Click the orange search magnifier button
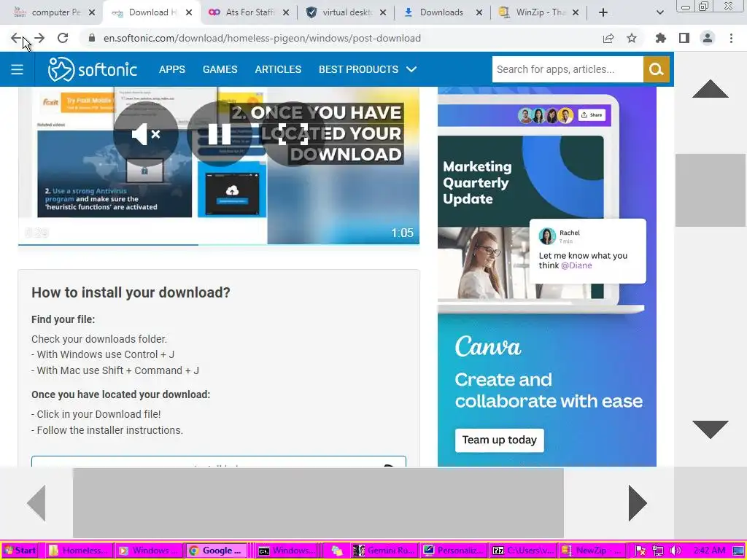The image size is (747, 560). pyautogui.click(x=657, y=69)
